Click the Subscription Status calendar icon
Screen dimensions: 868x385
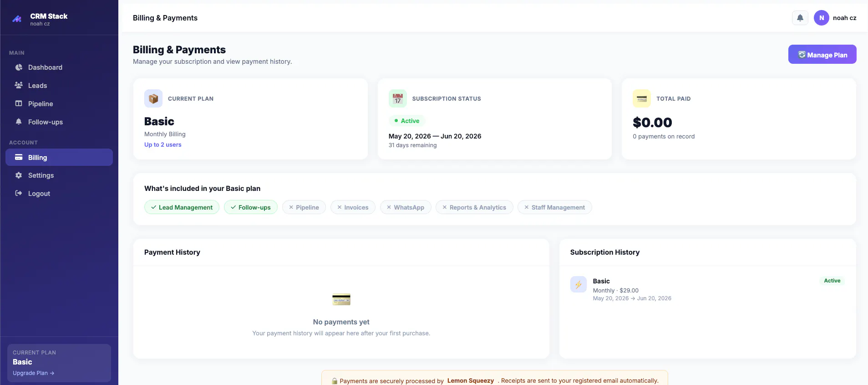(x=398, y=98)
